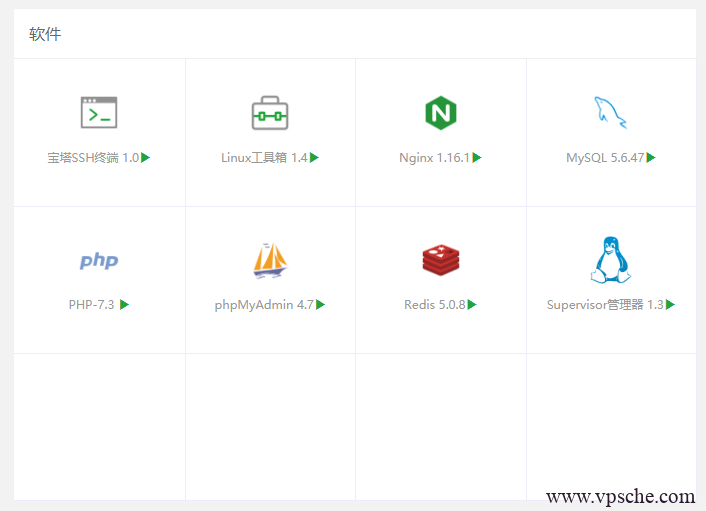Image resolution: width=706 pixels, height=511 pixels.
Task: Click the Nginx hexagon logo
Action: click(441, 113)
